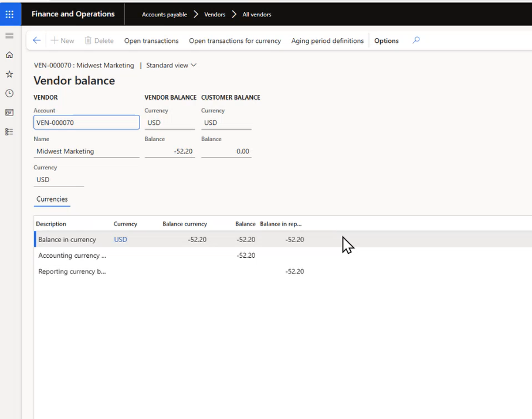532x419 pixels.
Task: Click VEN-000070 : Midwest Marketing header text
Action: 84,65
